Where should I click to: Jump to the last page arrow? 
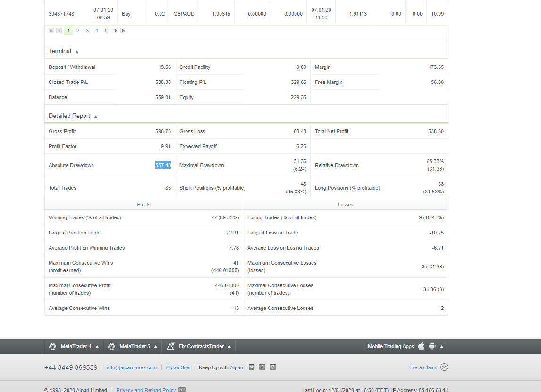click(123, 31)
